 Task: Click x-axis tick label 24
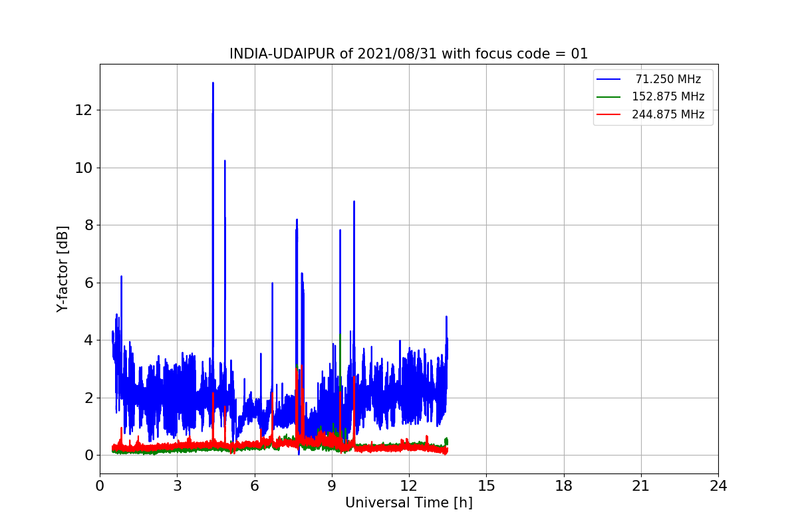click(x=718, y=486)
